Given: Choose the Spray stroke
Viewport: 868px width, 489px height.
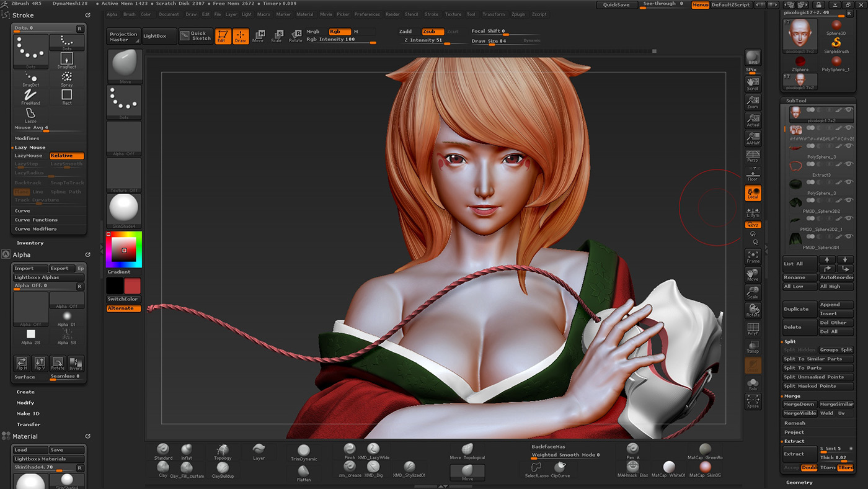Looking at the screenshot, I should point(66,78).
